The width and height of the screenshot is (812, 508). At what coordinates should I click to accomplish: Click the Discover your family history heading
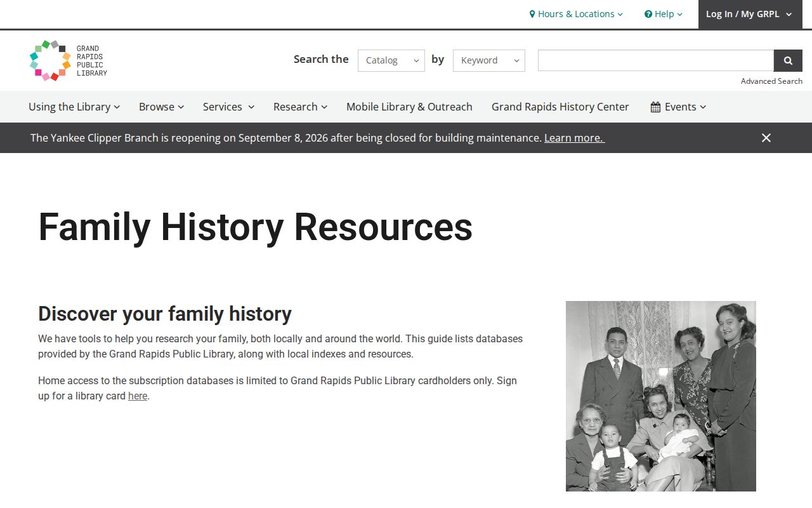click(x=165, y=314)
